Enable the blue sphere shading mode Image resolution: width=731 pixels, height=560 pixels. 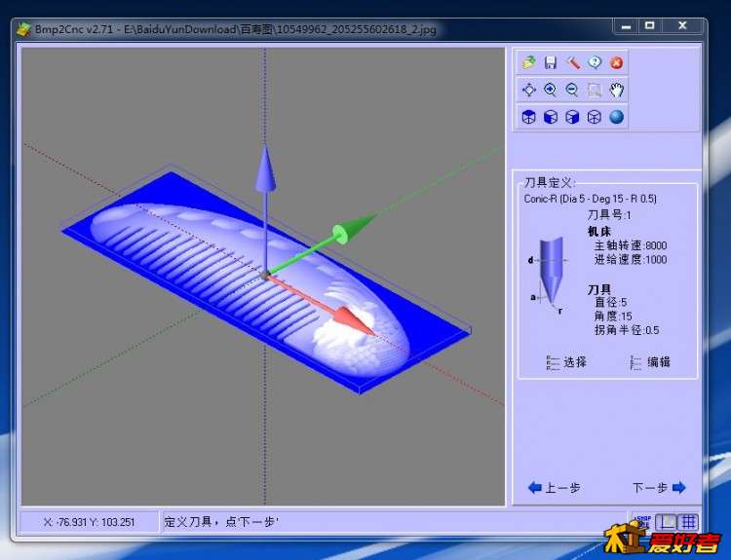point(616,117)
